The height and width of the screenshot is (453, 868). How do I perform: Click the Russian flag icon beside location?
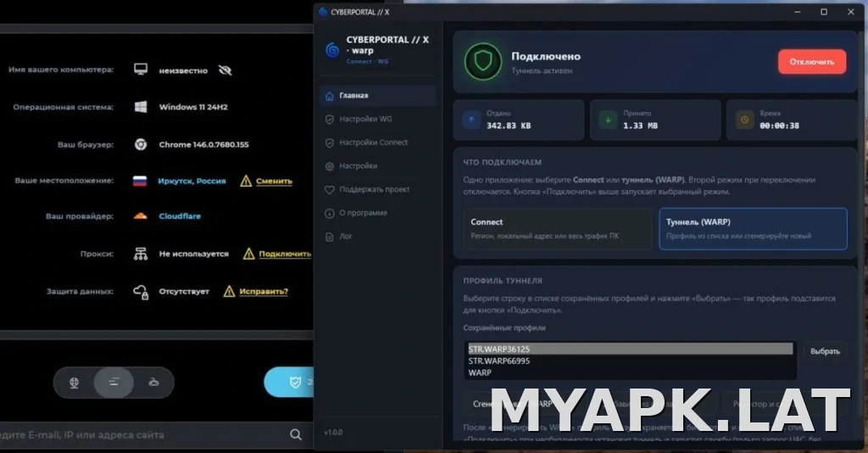click(140, 181)
